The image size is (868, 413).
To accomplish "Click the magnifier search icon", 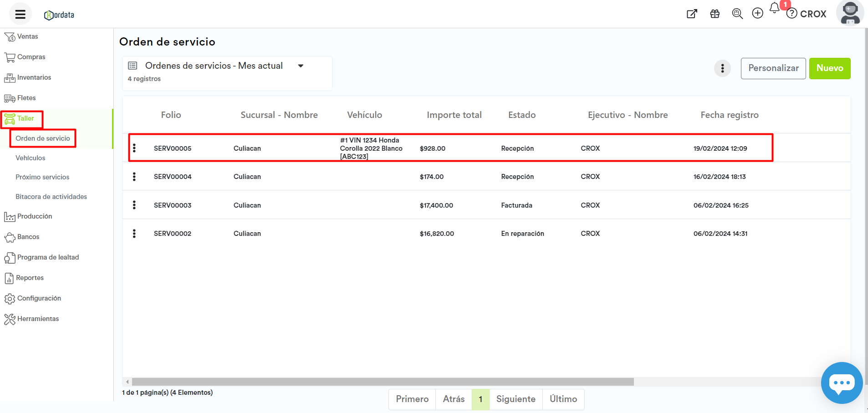I will [737, 14].
